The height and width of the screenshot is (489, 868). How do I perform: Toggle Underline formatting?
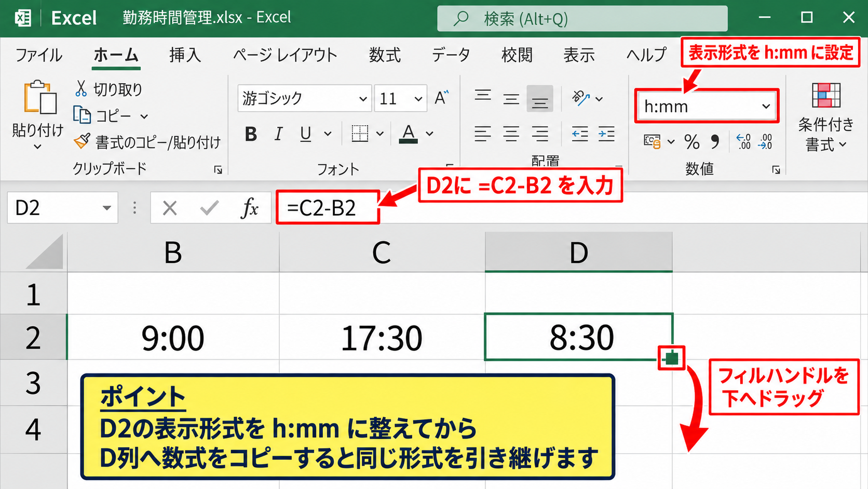pyautogui.click(x=306, y=134)
